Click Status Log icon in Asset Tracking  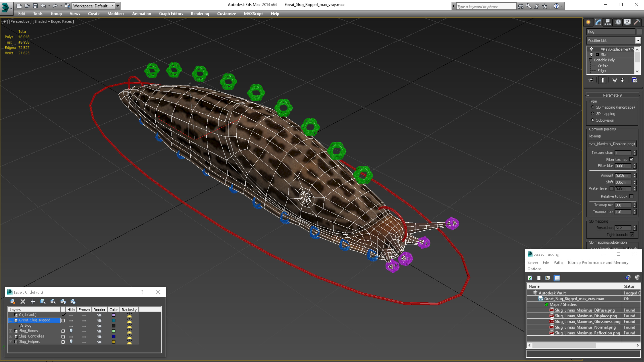click(539, 278)
